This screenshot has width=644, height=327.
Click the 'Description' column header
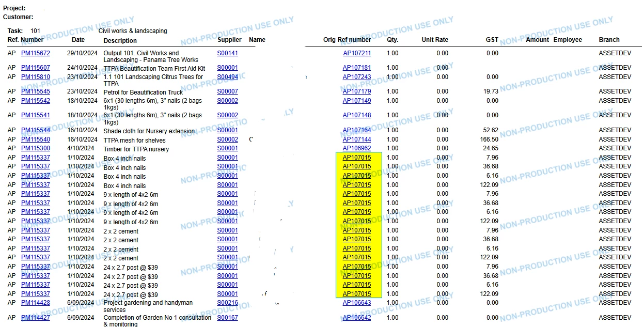[120, 41]
